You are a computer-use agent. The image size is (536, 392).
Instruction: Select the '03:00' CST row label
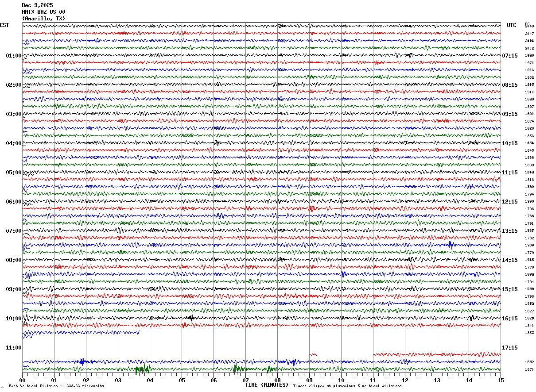pos(14,114)
